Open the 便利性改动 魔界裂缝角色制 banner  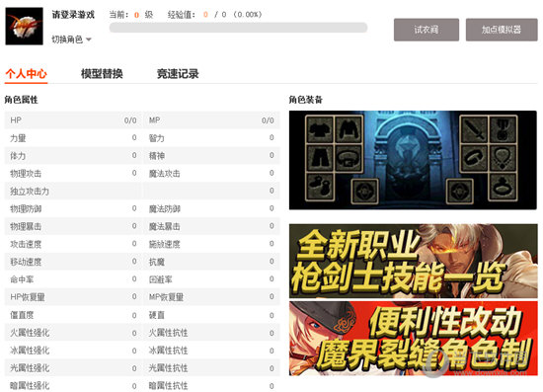414,339
